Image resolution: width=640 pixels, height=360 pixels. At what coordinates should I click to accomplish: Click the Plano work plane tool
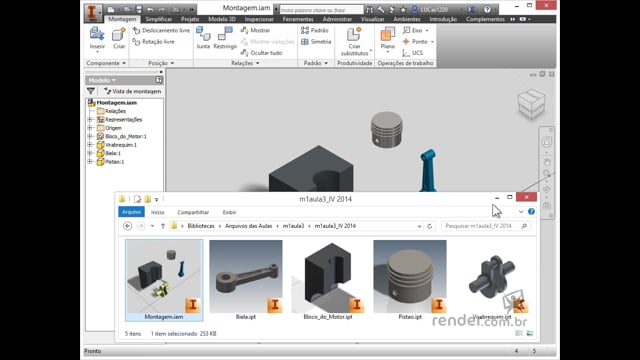[x=387, y=39]
